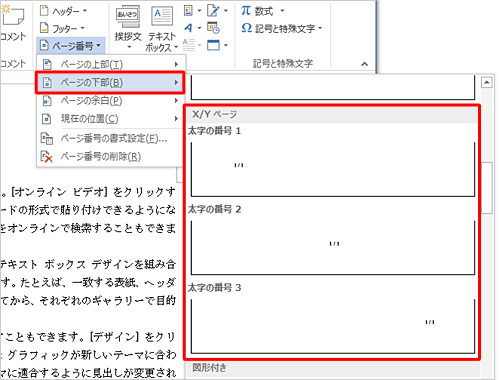The height and width of the screenshot is (380, 500).
Task: Open signature line dropdown arrow
Action: (x=226, y=11)
